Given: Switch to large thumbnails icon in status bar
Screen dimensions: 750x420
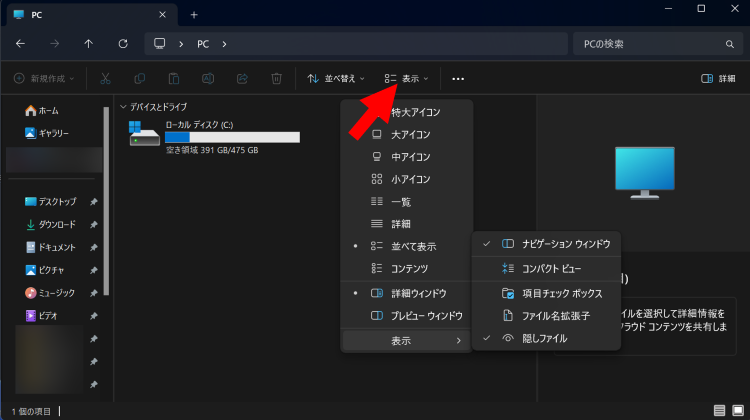Looking at the screenshot, I should tap(738, 410).
